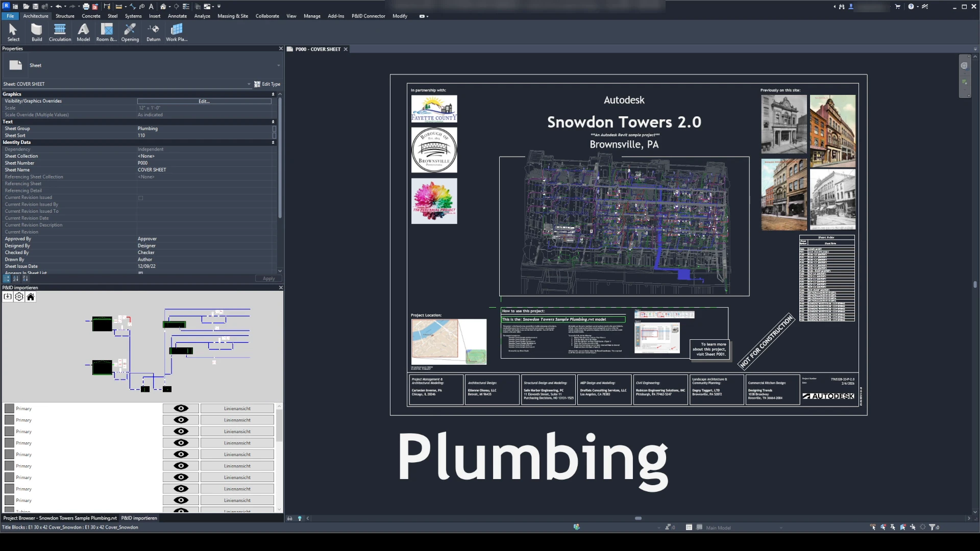980x551 pixels.
Task: Click the filter icon in status bar
Action: tap(933, 527)
